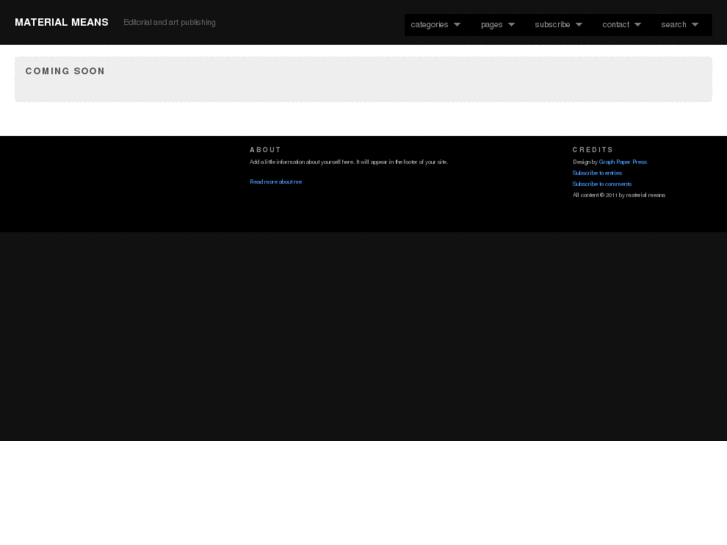The width and height of the screenshot is (727, 545).
Task: Click the 'Subscribe to comments' link
Action: coord(602,184)
